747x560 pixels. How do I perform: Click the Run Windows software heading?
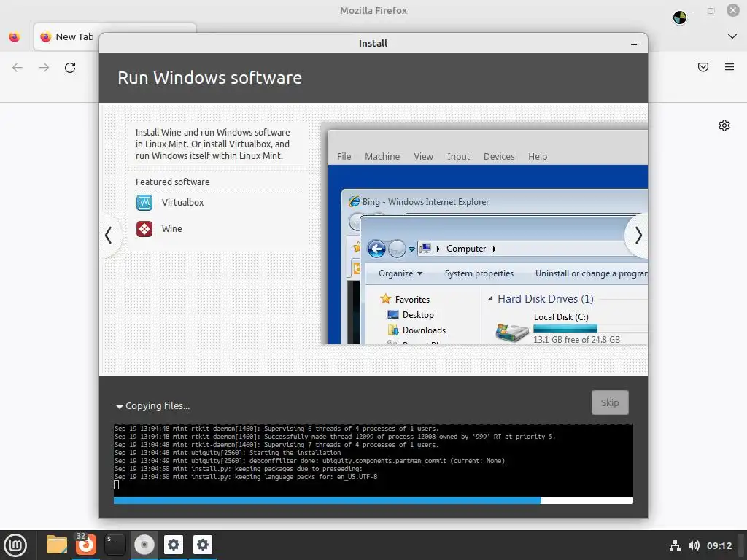click(x=209, y=77)
